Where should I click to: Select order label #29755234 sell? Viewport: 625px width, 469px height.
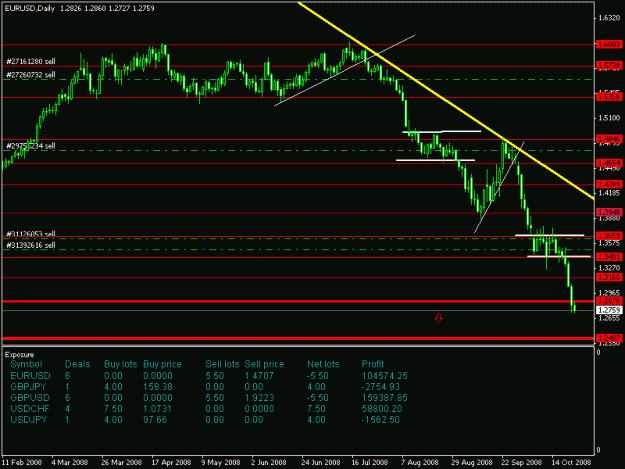[31, 146]
